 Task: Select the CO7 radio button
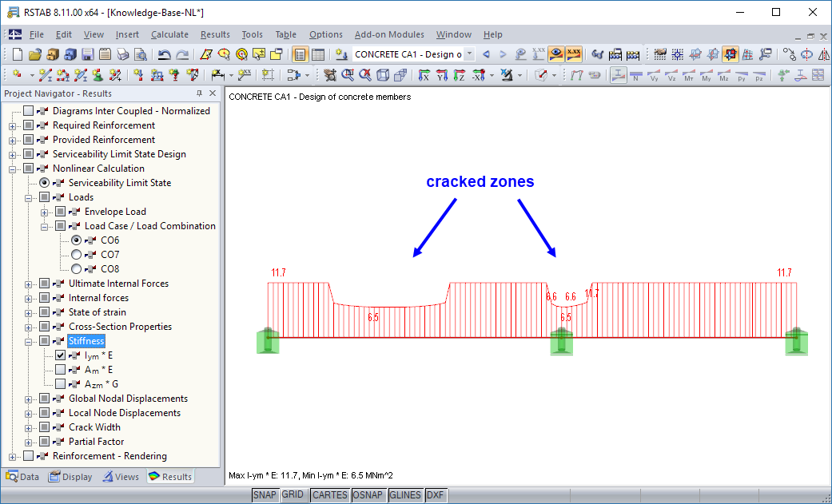(x=77, y=254)
